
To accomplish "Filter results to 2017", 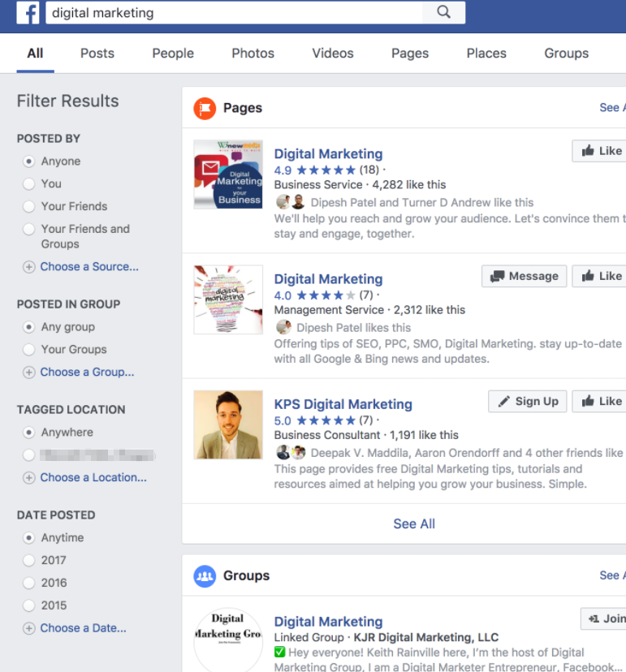I will (28, 560).
